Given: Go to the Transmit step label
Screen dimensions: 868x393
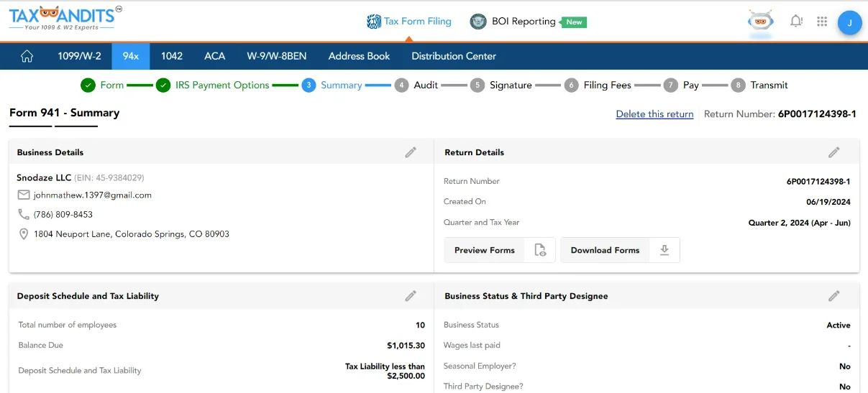Looking at the screenshot, I should (x=769, y=85).
